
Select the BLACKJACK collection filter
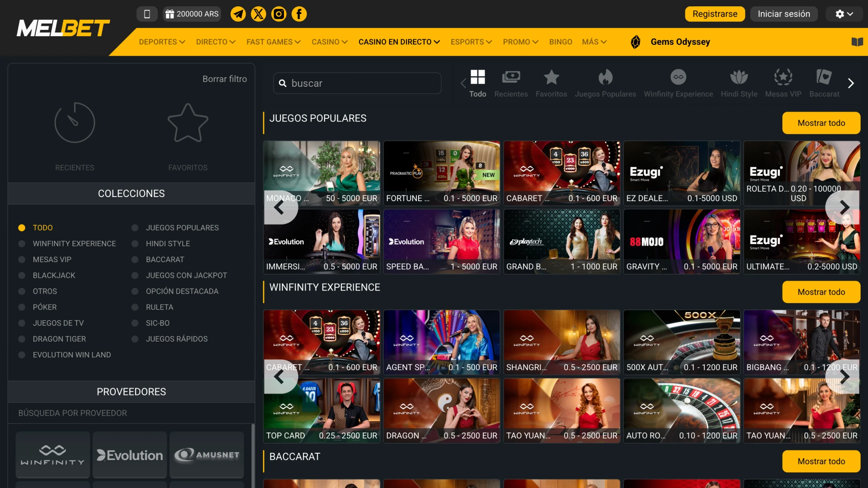tap(54, 275)
